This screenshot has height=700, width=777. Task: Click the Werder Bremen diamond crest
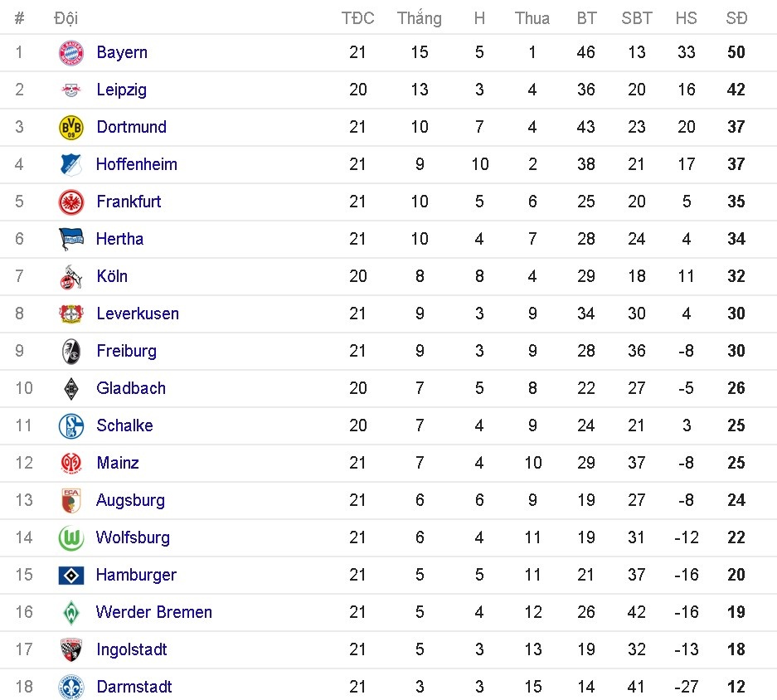(71, 612)
